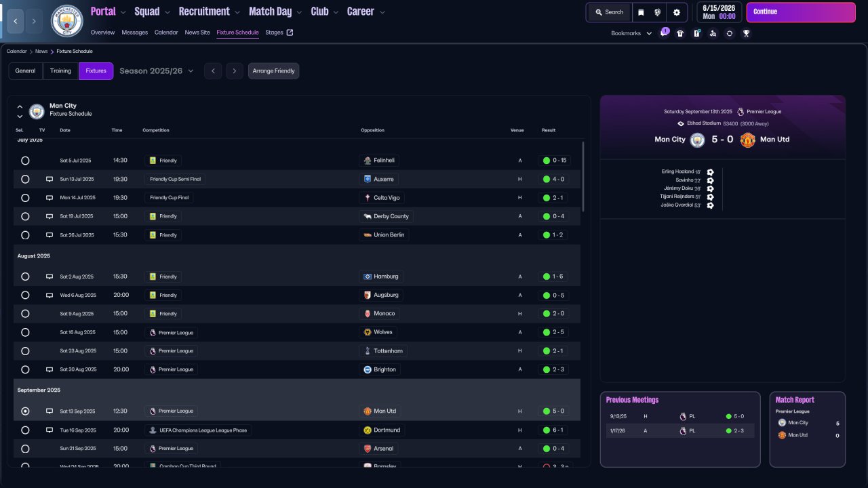The width and height of the screenshot is (868, 488).
Task: Click the scouting search icon in bookmarks bar
Action: [x=713, y=33]
